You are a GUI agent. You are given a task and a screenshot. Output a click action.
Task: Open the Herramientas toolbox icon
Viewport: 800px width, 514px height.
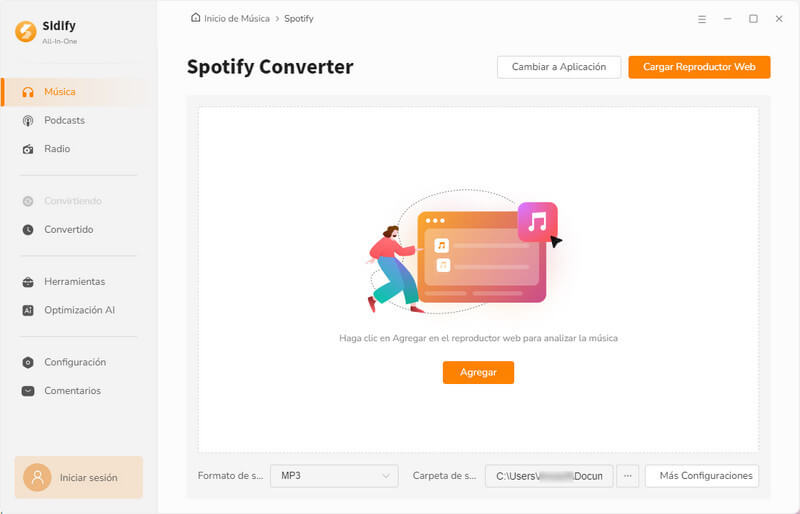click(x=28, y=282)
